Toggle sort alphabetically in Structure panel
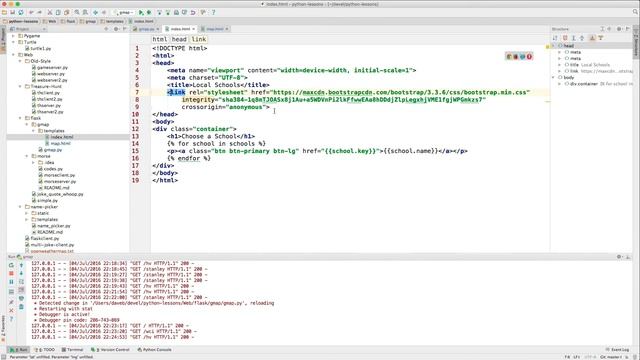The height and width of the screenshot is (360, 640). click(x=555, y=38)
